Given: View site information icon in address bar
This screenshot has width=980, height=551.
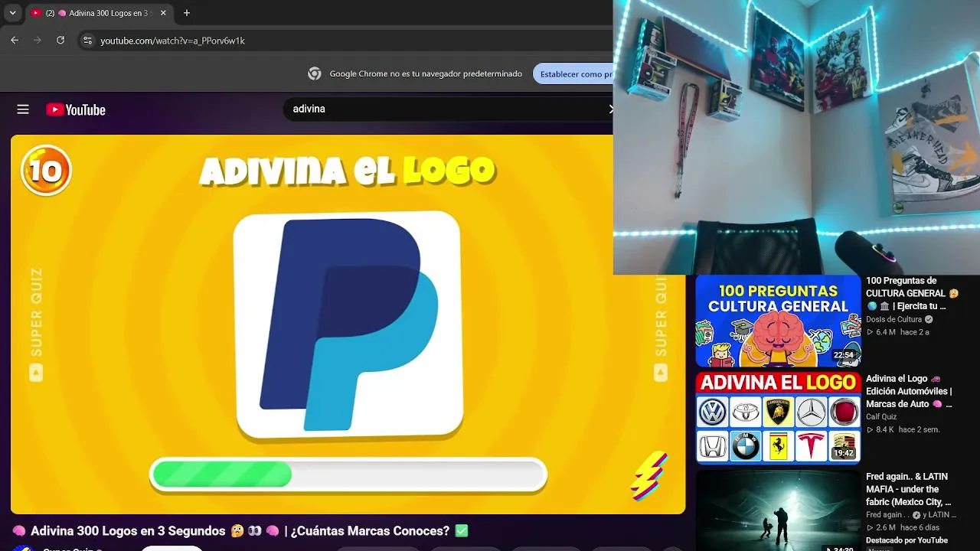Looking at the screenshot, I should [x=87, y=41].
